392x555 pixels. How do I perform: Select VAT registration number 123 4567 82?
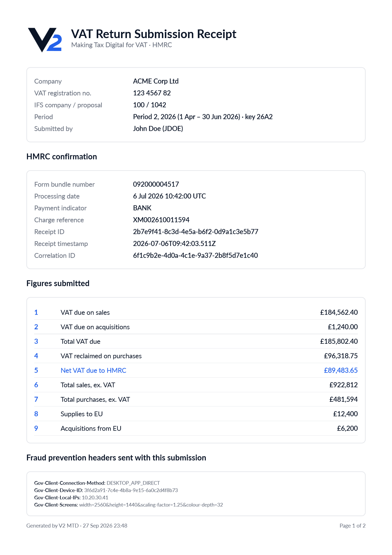(152, 93)
